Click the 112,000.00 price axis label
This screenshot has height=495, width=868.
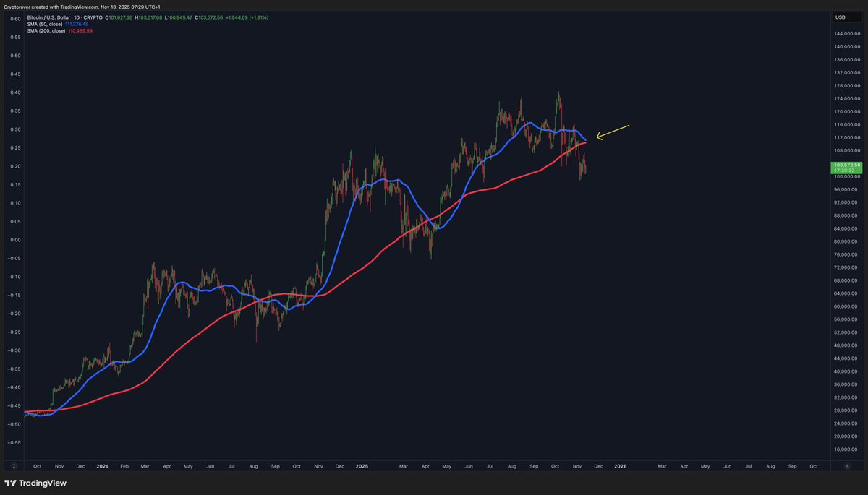click(848, 137)
